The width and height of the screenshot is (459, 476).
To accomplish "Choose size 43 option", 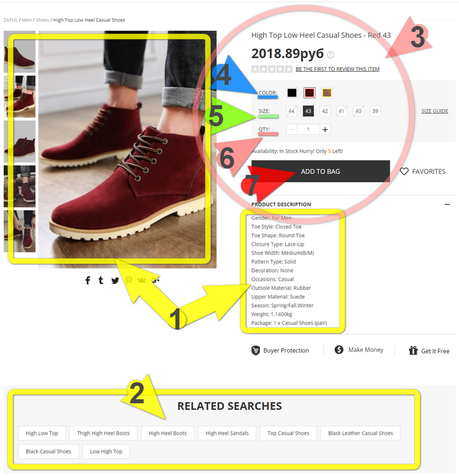I will coord(308,111).
